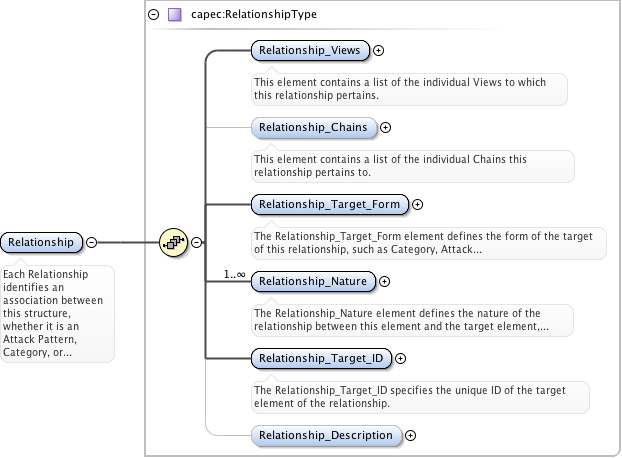Select the Relationship_Target_ID element node
This screenshot has height=458, width=622.
coord(322,358)
